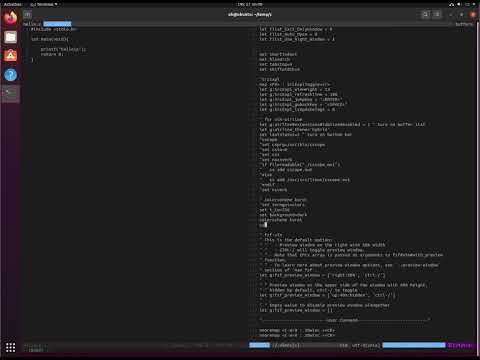Click the blue mode segment in the statusline
This screenshot has height=360, width=480.
pyautogui.click(x=259, y=345)
